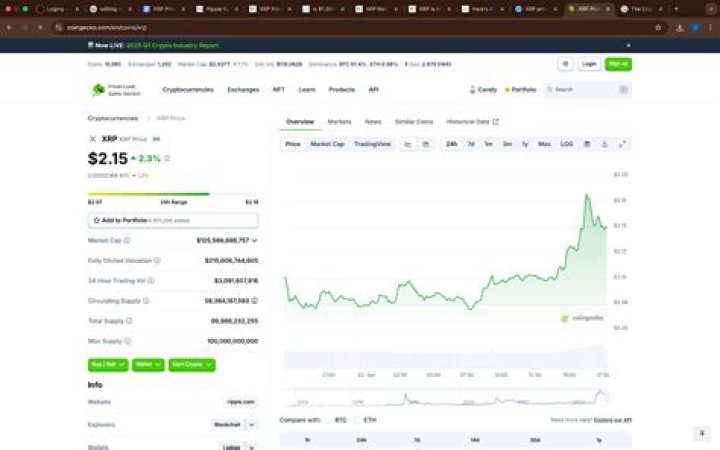Select the Max time range
The image size is (720, 450).
544,144
